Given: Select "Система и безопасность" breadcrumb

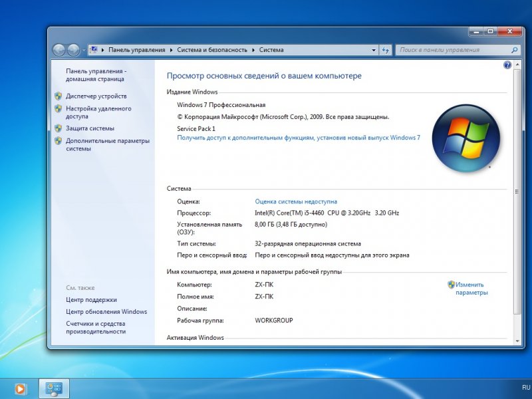Looking at the screenshot, I should coord(212,50).
